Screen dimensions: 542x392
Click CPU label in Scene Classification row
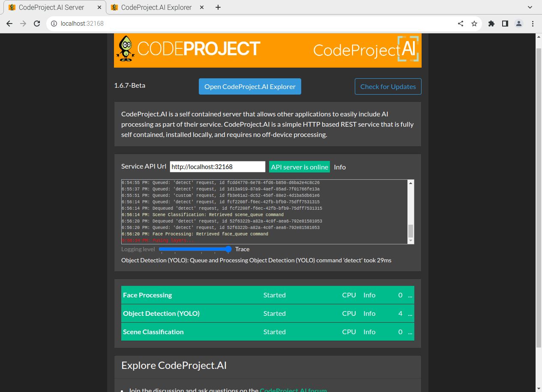point(349,332)
